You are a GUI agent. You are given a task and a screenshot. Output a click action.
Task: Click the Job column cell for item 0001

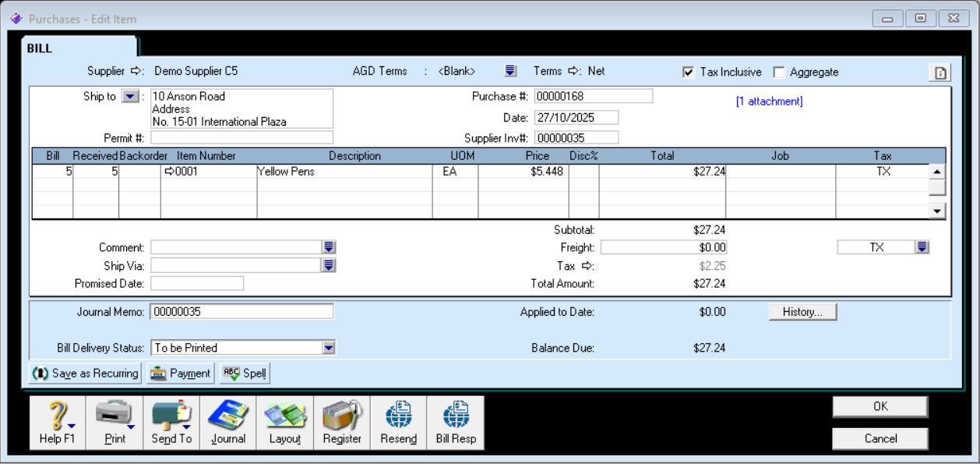[781, 172]
